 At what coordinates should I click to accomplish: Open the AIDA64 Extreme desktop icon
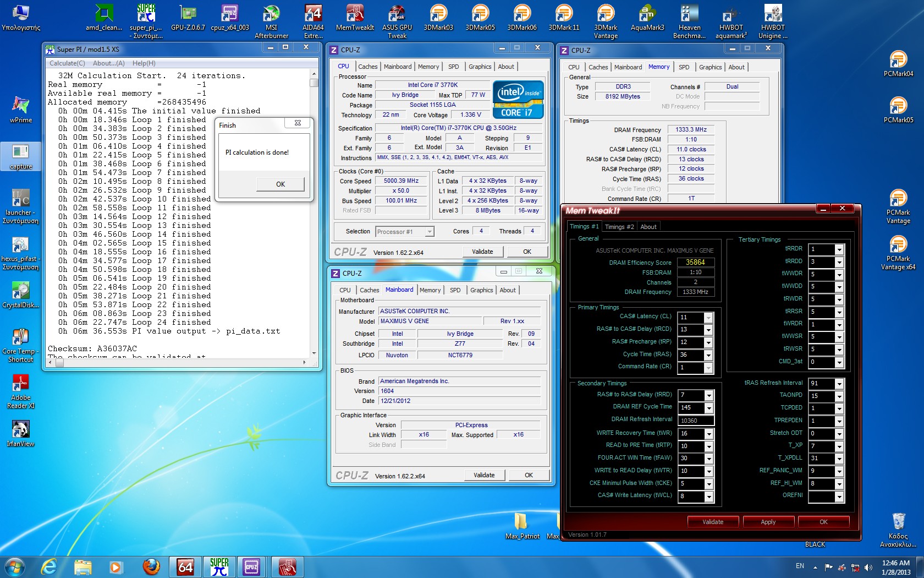coord(313,22)
